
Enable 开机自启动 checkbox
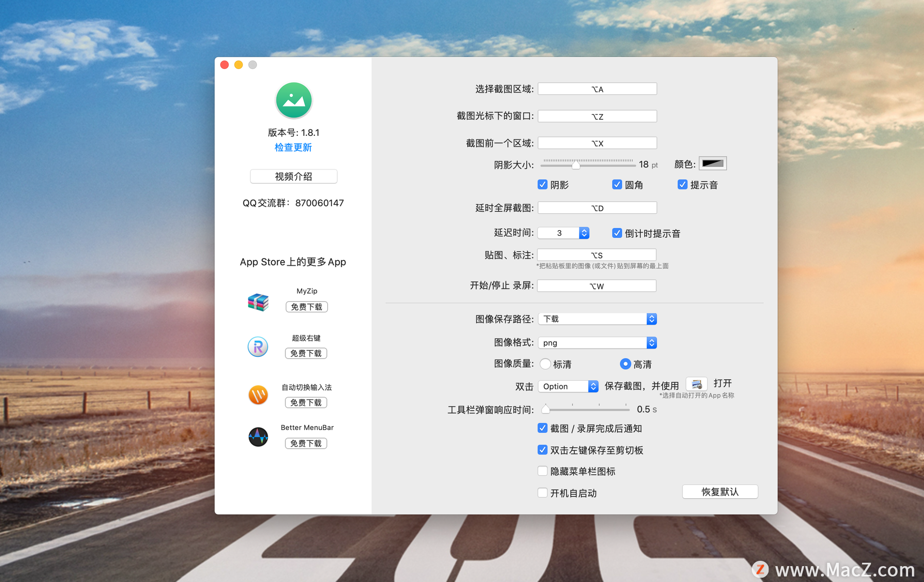click(542, 492)
